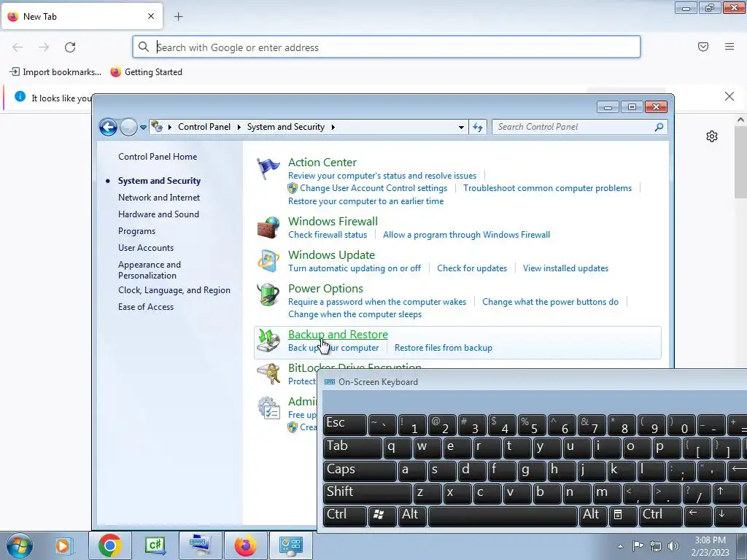The width and height of the screenshot is (747, 560).
Task: Open the Backup and Restore icon
Action: (x=268, y=340)
